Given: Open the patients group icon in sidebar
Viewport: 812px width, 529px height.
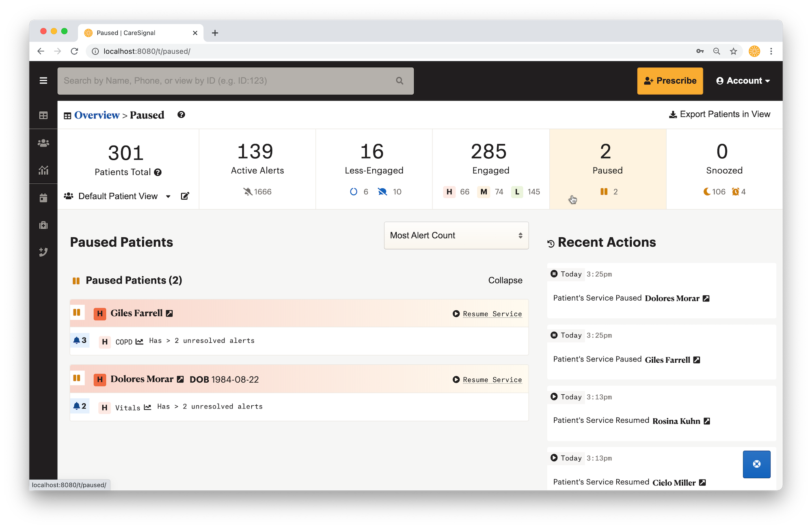Looking at the screenshot, I should 43,143.
